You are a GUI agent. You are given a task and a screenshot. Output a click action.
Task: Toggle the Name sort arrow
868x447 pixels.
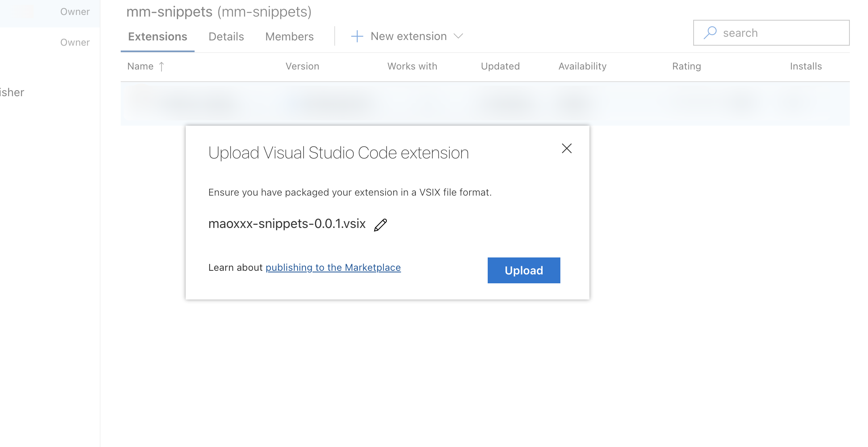(x=161, y=66)
